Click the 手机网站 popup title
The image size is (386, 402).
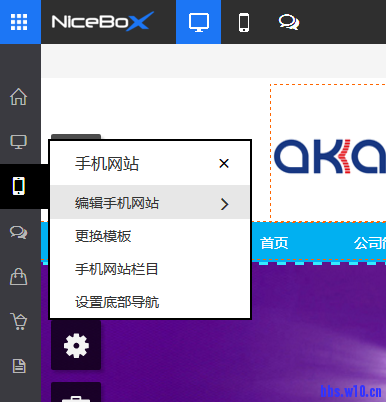107,164
